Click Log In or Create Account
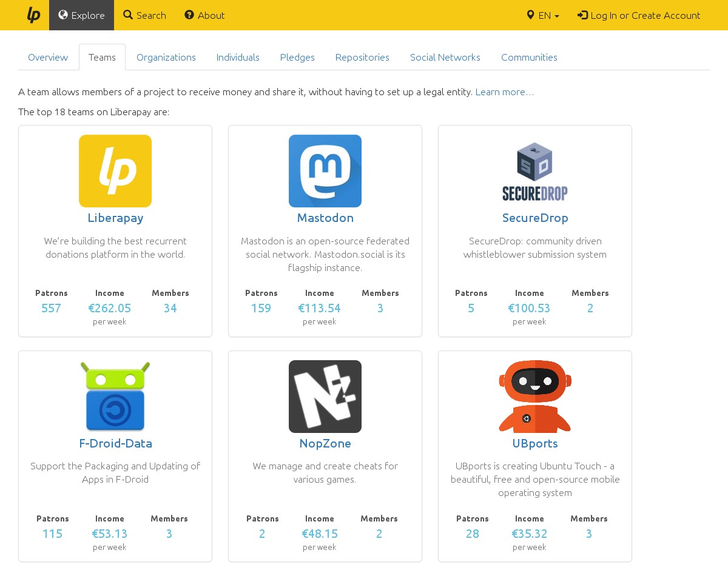The height and width of the screenshot is (570, 728). (639, 15)
